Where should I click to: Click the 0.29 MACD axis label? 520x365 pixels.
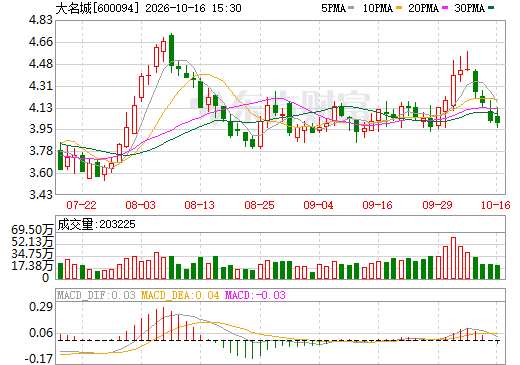click(41, 307)
